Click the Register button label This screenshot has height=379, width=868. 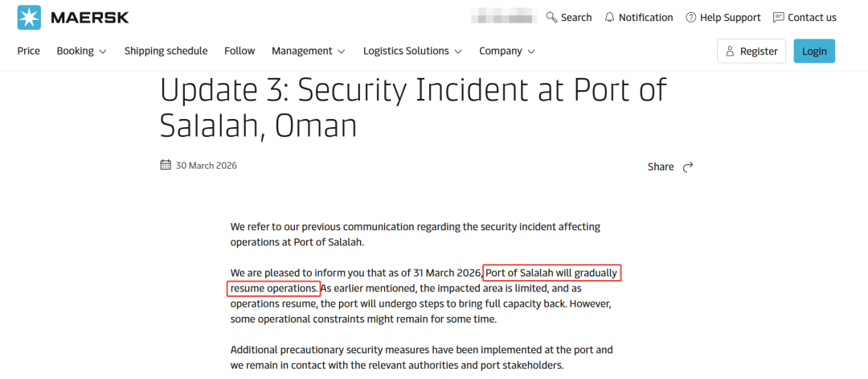(x=759, y=51)
